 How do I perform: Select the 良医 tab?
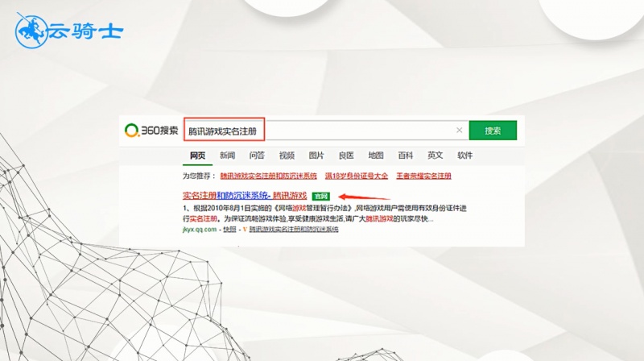coord(346,156)
